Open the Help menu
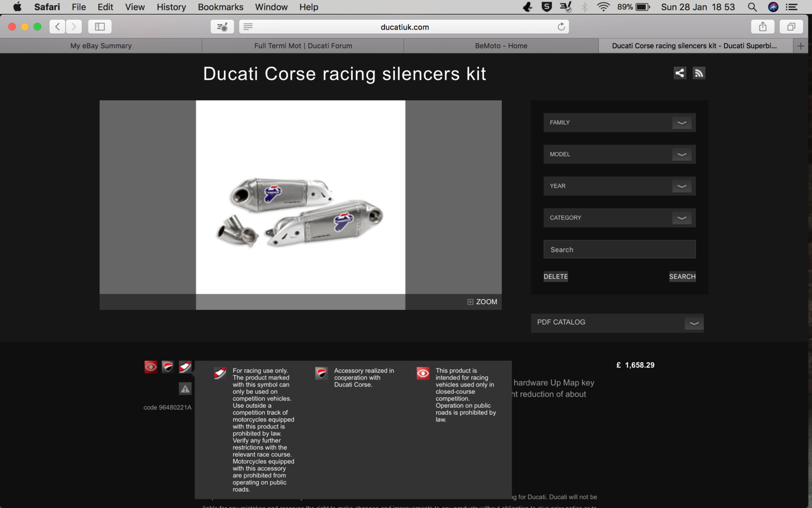The image size is (812, 508). pyautogui.click(x=309, y=7)
